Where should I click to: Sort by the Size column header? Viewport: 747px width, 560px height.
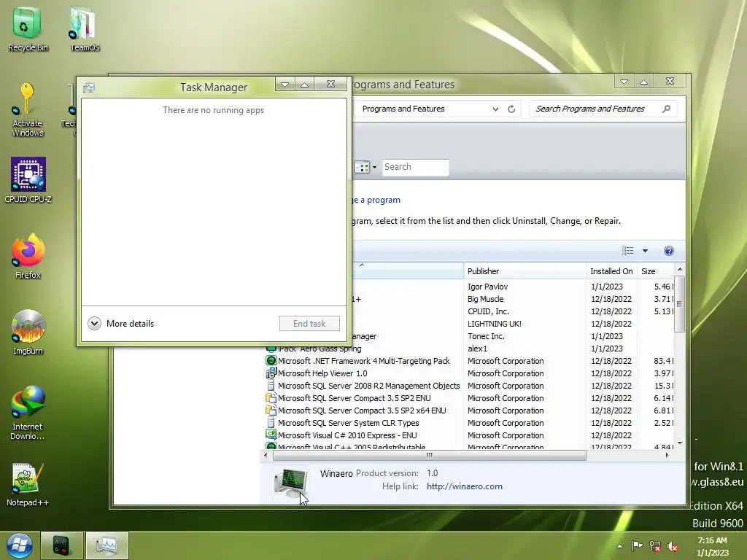[x=656, y=271]
